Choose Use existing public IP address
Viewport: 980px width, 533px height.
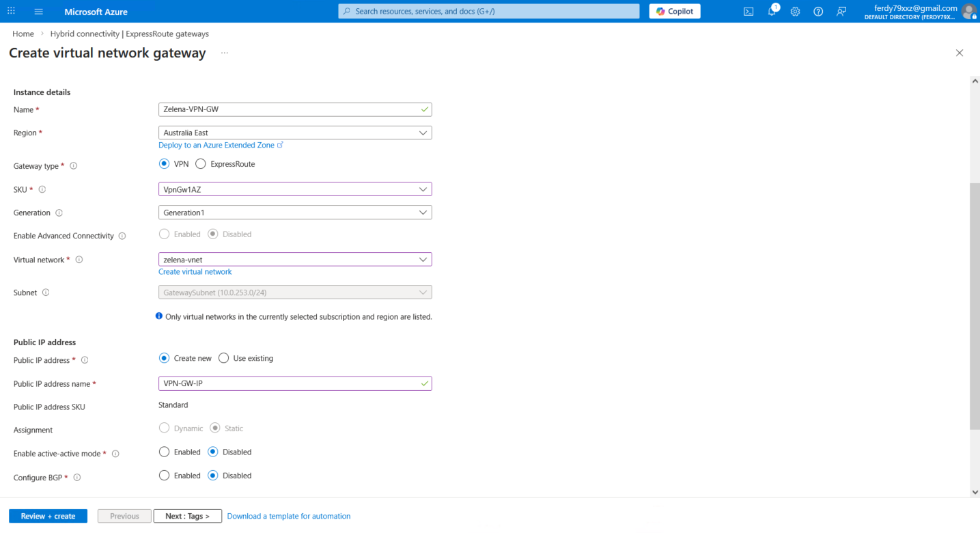tap(224, 358)
